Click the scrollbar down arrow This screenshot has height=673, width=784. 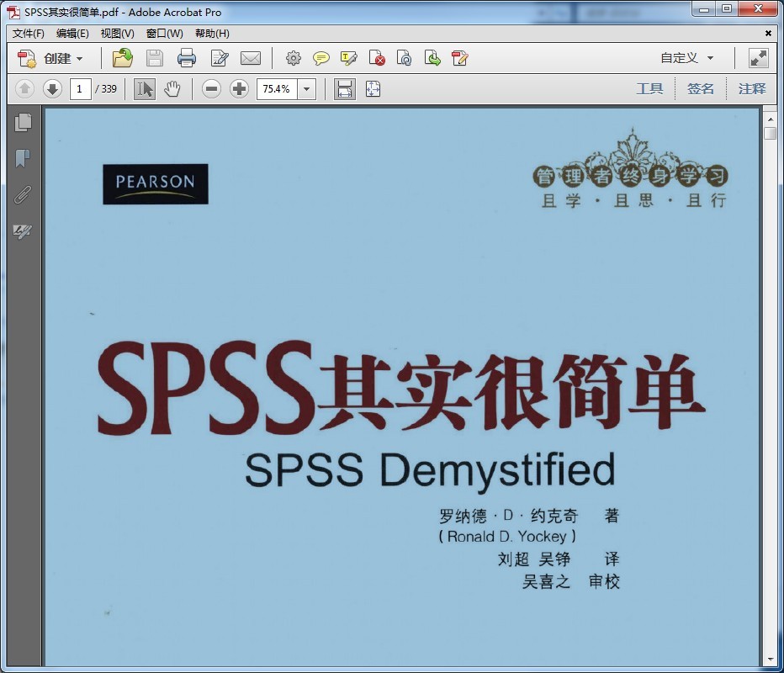(x=770, y=660)
